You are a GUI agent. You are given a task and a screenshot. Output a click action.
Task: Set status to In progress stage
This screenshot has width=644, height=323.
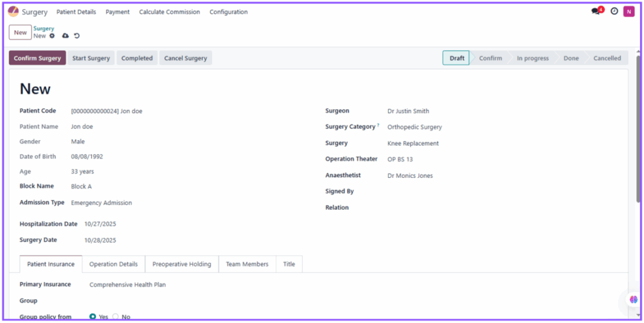click(532, 58)
